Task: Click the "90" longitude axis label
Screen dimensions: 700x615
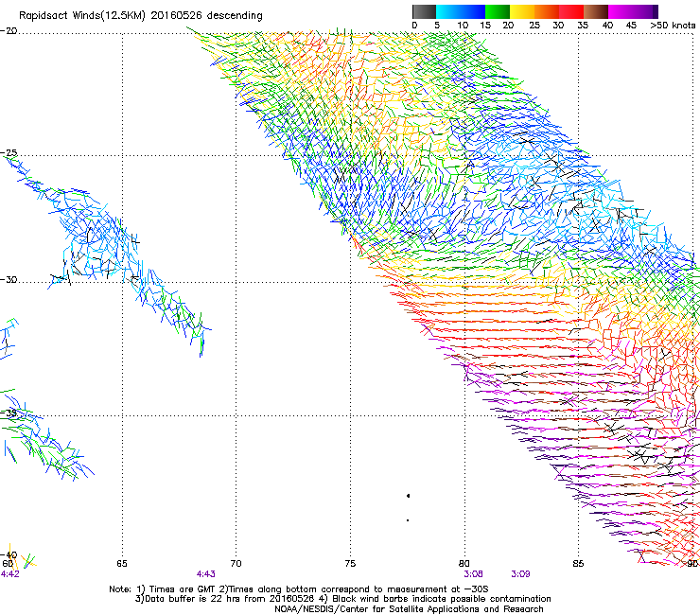Action: 692,564
